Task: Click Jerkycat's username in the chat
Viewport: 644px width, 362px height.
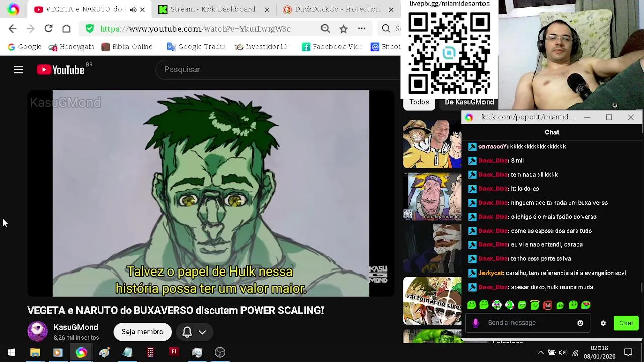Action: tap(491, 273)
